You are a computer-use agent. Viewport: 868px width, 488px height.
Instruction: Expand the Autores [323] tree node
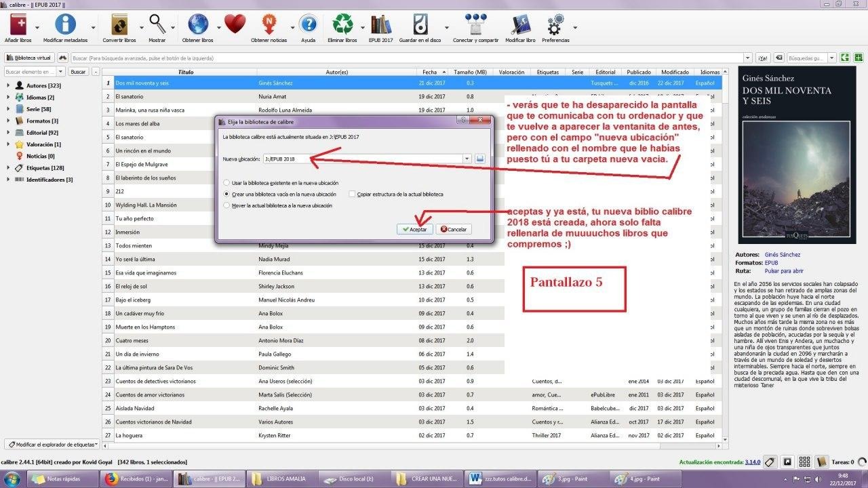(x=8, y=86)
